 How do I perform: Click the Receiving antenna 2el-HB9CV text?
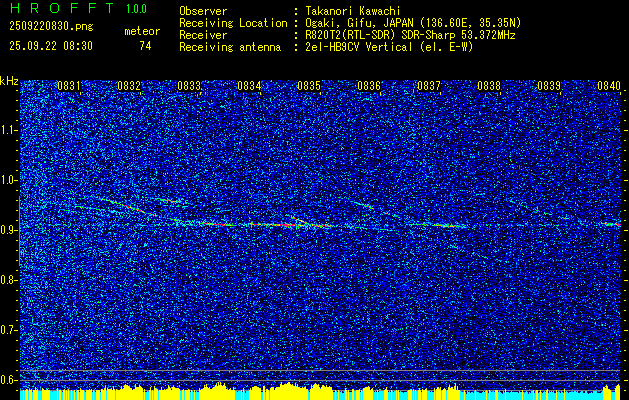(x=389, y=47)
